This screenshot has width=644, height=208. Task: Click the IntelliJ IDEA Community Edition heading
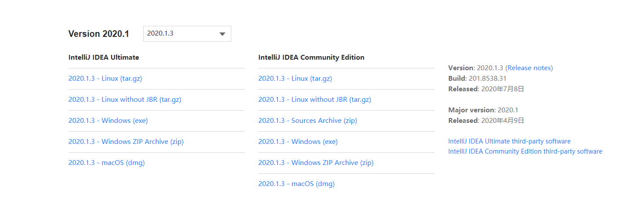click(x=311, y=57)
